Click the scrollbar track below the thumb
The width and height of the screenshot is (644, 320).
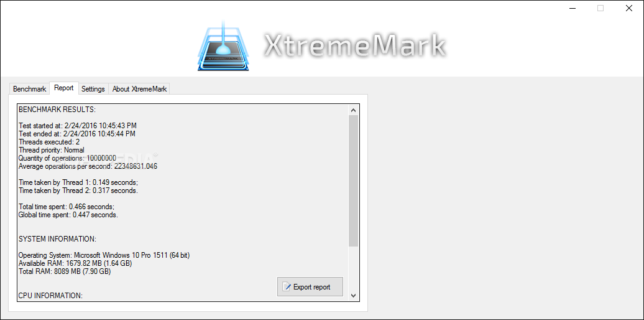click(353, 268)
